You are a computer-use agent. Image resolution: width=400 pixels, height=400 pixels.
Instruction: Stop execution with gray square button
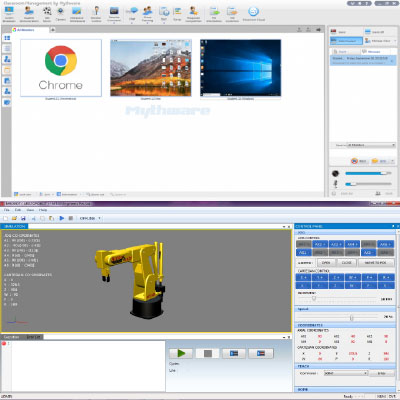tap(207, 353)
